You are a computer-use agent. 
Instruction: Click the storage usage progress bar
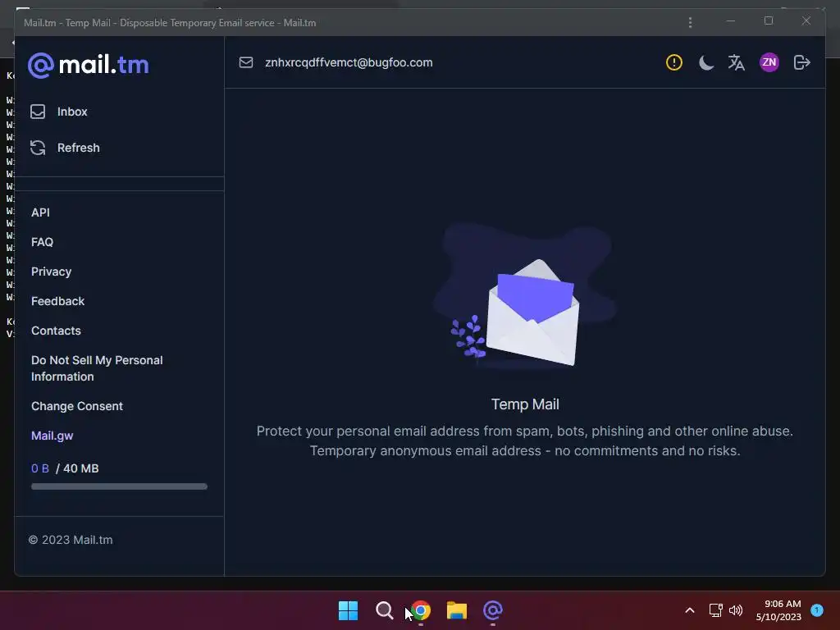(x=119, y=486)
